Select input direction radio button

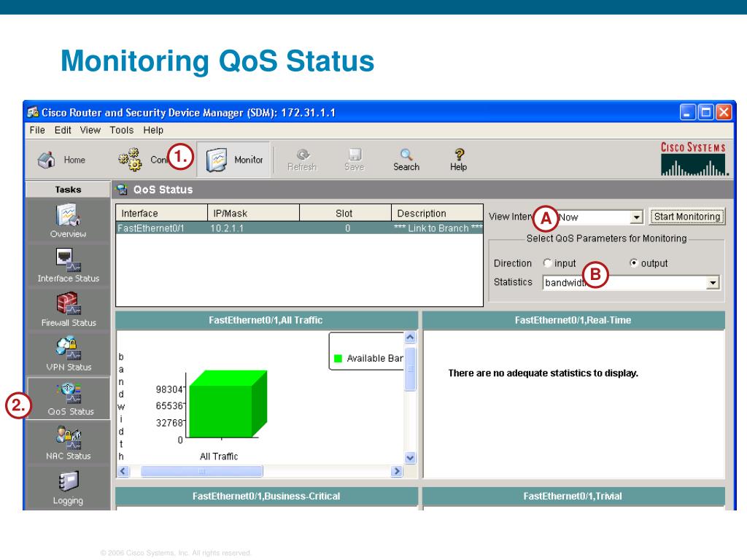(547, 262)
